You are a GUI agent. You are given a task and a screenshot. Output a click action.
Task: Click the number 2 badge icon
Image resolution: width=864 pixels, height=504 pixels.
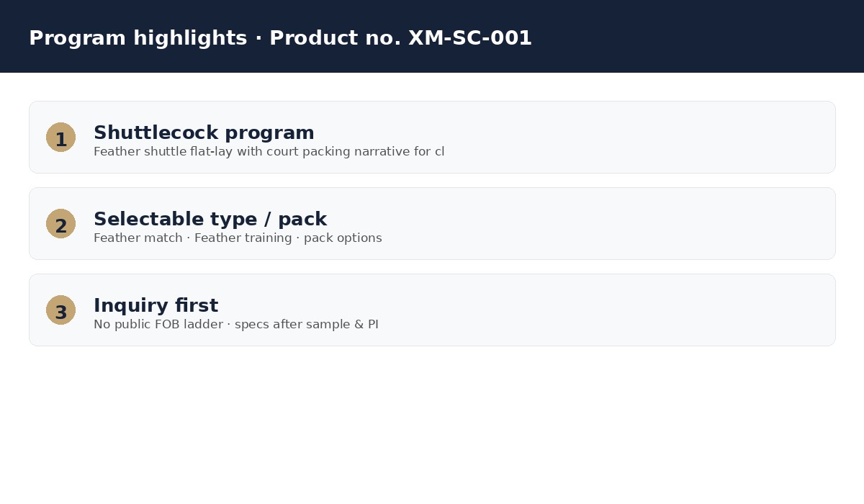click(x=60, y=223)
